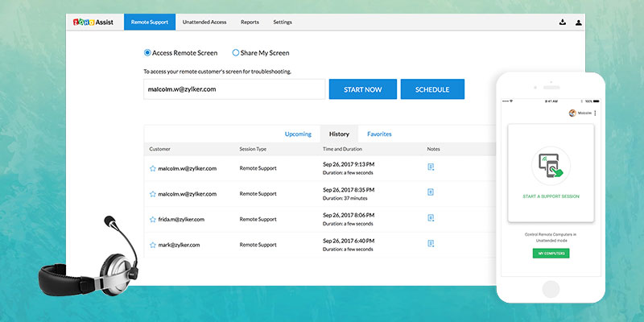644x322 pixels.
Task: Open the Reports menu item
Action: tap(250, 23)
